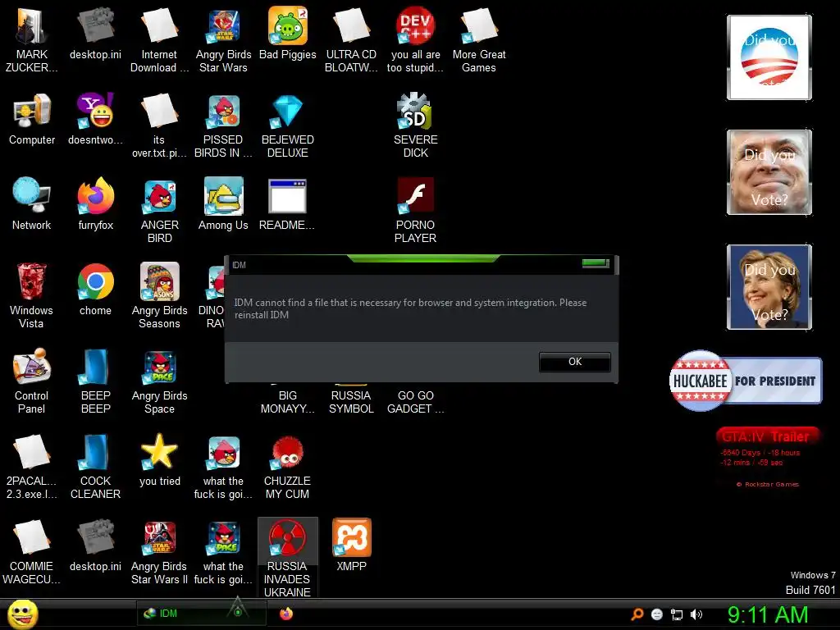Open the magnifier search tray icon
The height and width of the screenshot is (630, 840).
pos(637,614)
